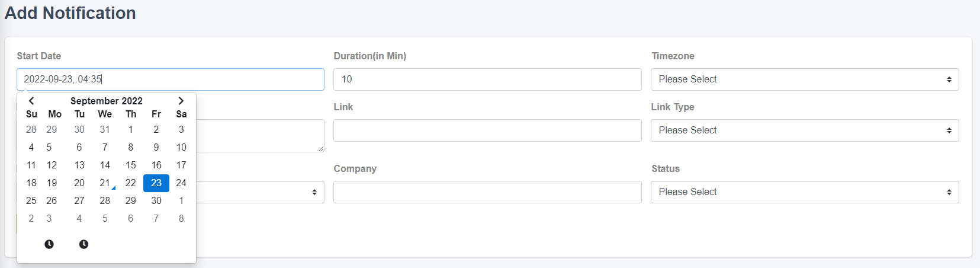Open the Timezone dropdown
This screenshot has width=980, height=268.
(805, 79)
